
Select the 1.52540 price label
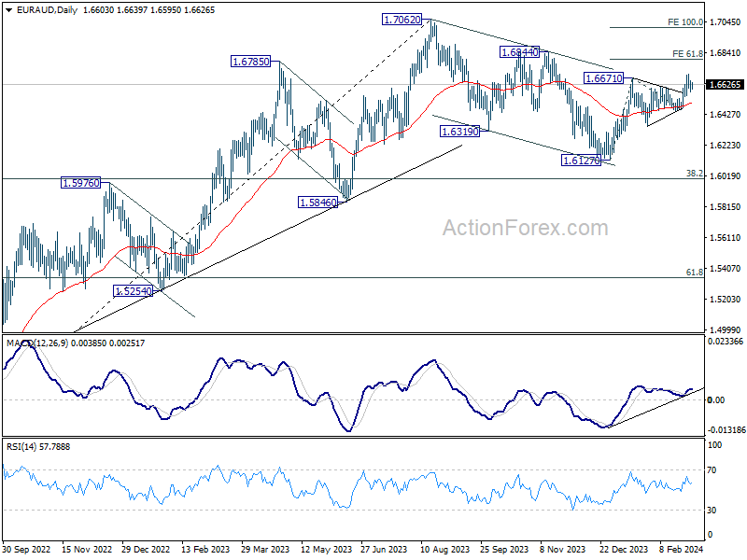point(134,291)
